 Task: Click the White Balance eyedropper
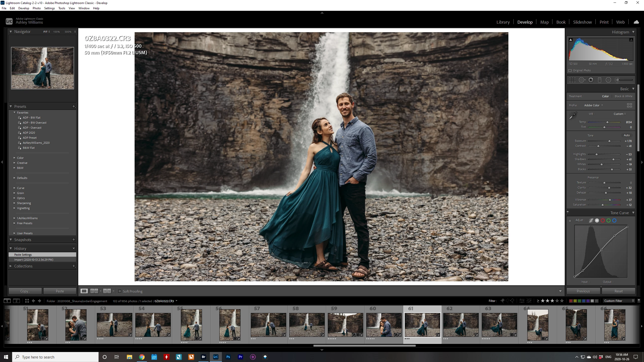(x=573, y=115)
